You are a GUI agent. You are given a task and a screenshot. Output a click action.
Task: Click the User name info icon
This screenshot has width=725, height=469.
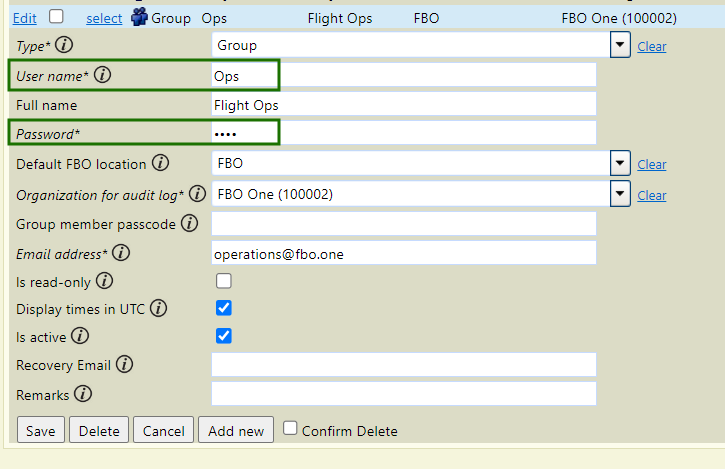point(103,74)
